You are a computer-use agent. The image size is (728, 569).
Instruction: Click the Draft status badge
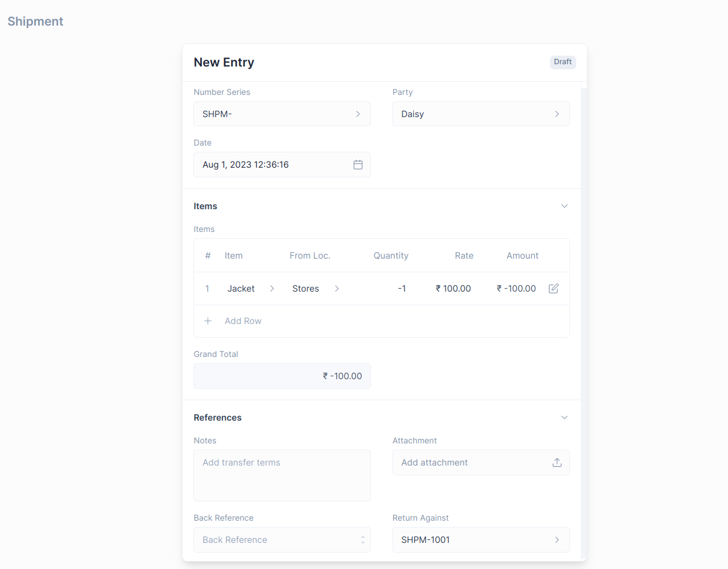(562, 62)
